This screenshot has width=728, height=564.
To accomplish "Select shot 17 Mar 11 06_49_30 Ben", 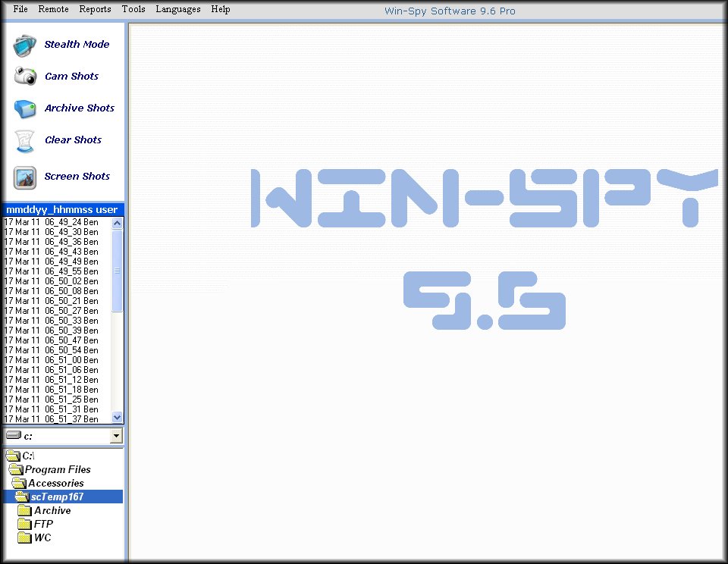I will [x=57, y=232].
